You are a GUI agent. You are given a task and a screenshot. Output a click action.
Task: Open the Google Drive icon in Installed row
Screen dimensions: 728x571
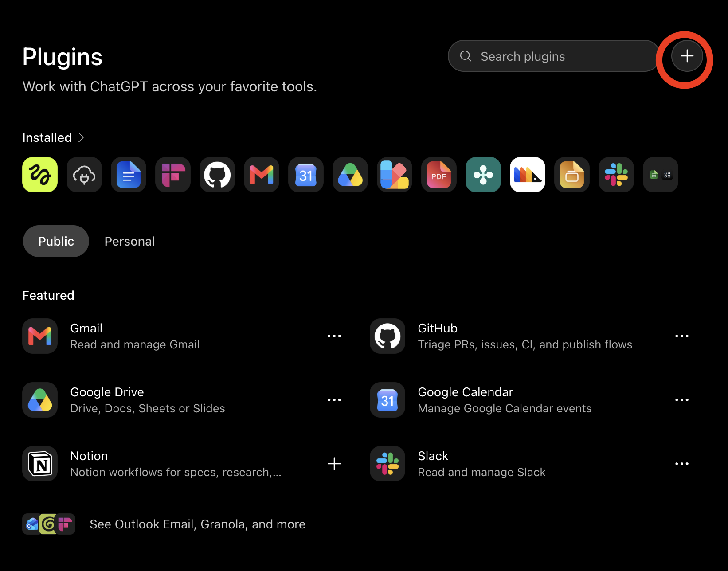point(350,175)
